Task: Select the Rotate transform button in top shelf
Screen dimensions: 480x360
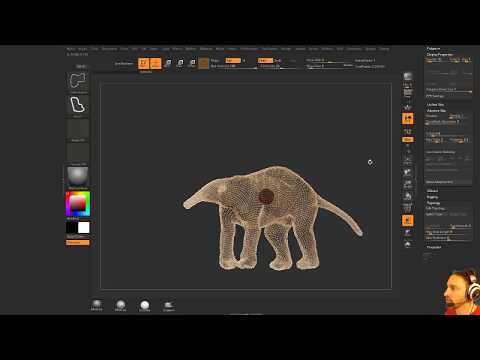Action: 192,63
